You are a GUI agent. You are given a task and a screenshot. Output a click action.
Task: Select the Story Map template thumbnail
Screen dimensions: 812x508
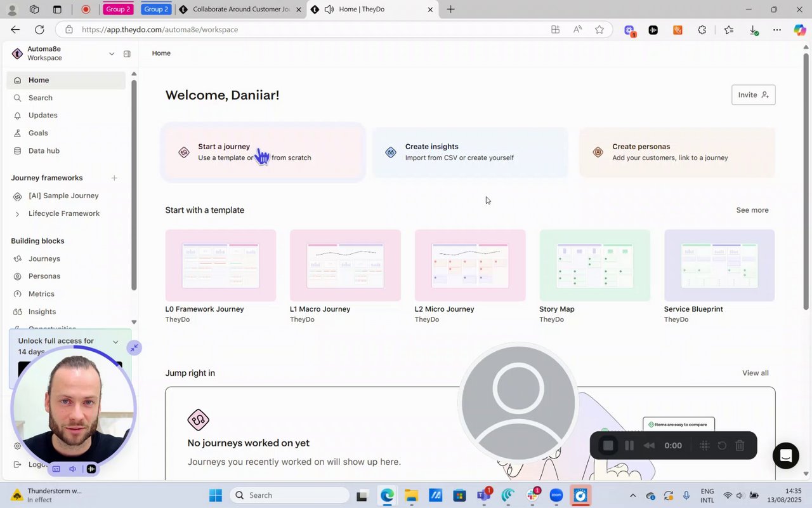[x=594, y=265]
